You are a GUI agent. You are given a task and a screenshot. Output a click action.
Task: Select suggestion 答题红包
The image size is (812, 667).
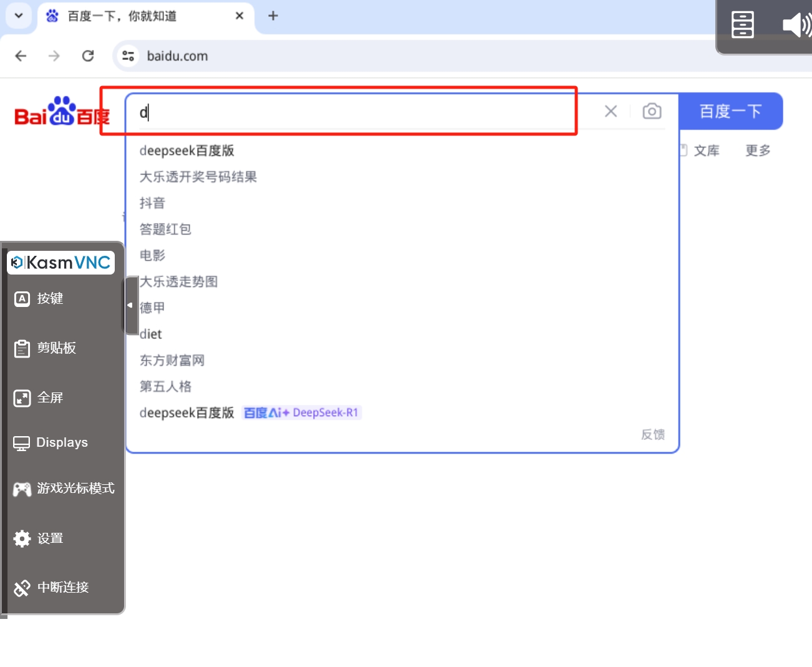tap(165, 229)
